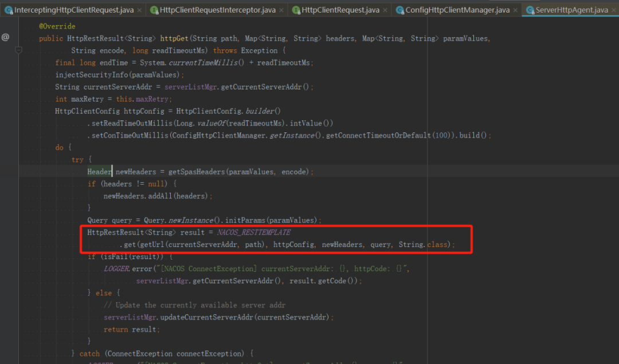Click the updateCurrentServerAddr method call

point(206,318)
